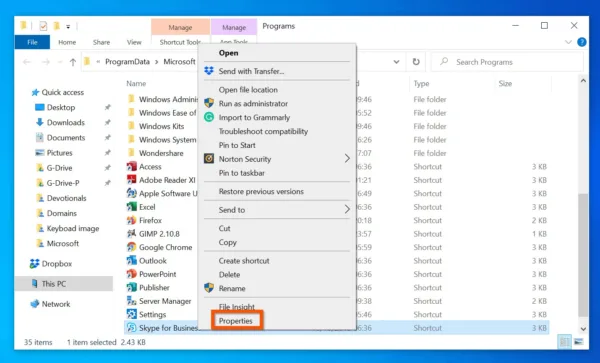Switch to large icons view button
This screenshot has width=600, height=363.
[x=579, y=342]
